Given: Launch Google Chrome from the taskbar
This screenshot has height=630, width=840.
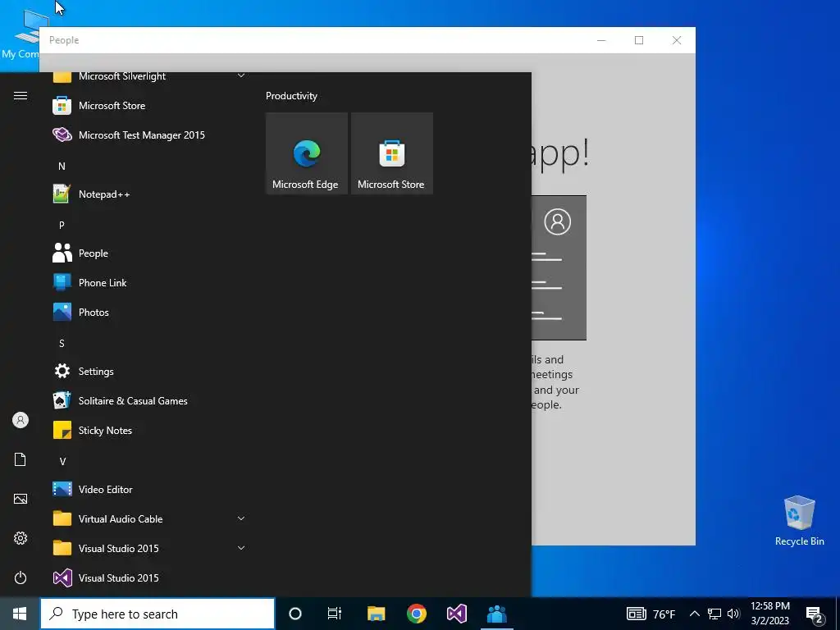Looking at the screenshot, I should pos(416,614).
